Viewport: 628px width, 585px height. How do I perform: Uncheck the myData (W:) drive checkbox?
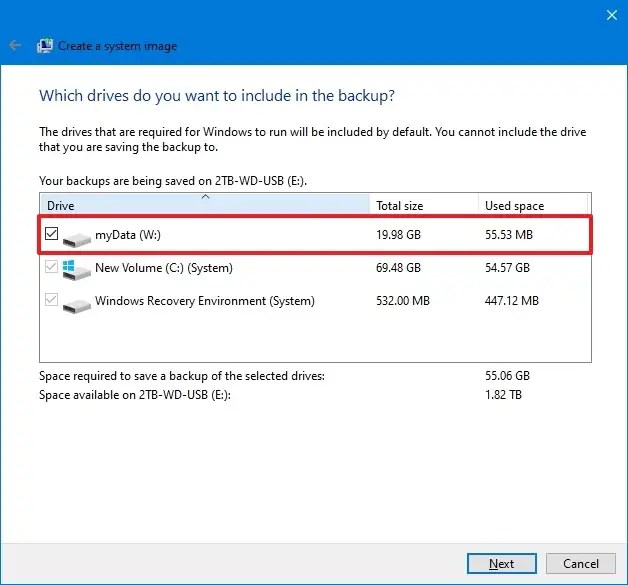(x=51, y=233)
